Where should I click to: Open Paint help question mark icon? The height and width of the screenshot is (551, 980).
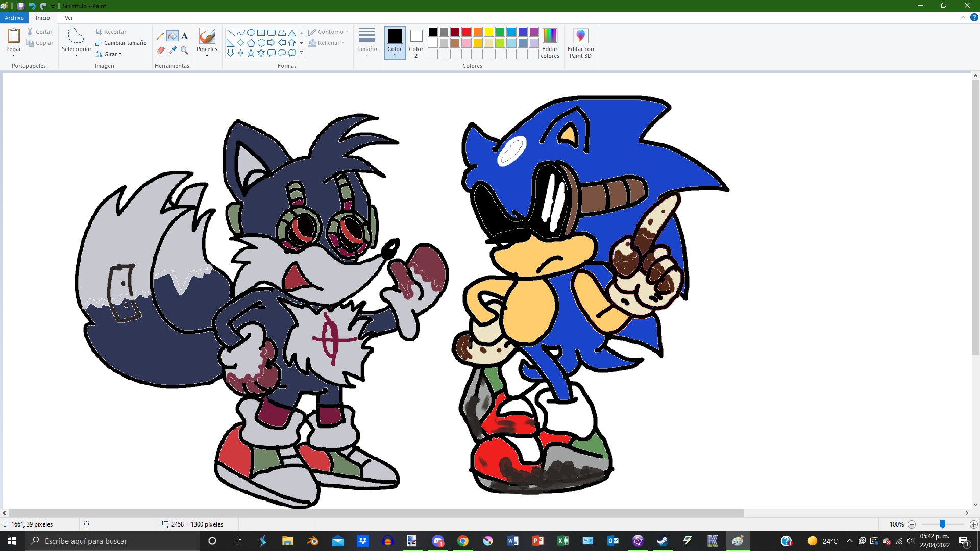pos(974,17)
